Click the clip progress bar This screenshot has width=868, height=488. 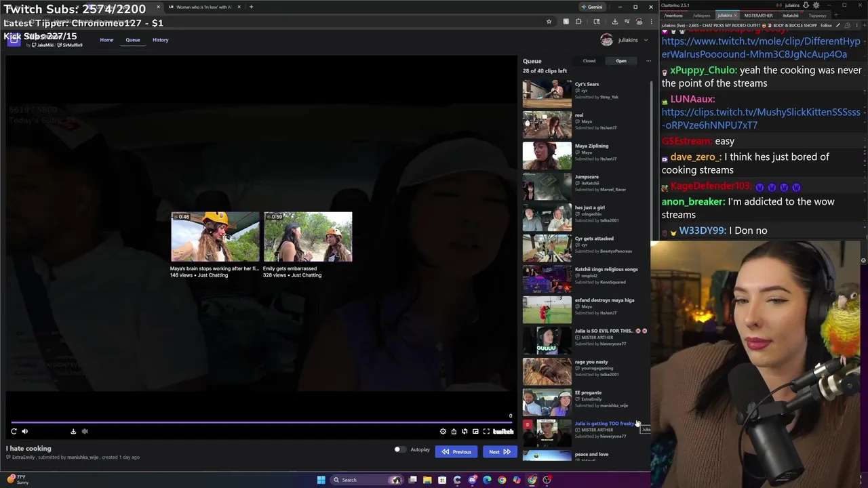click(x=260, y=422)
